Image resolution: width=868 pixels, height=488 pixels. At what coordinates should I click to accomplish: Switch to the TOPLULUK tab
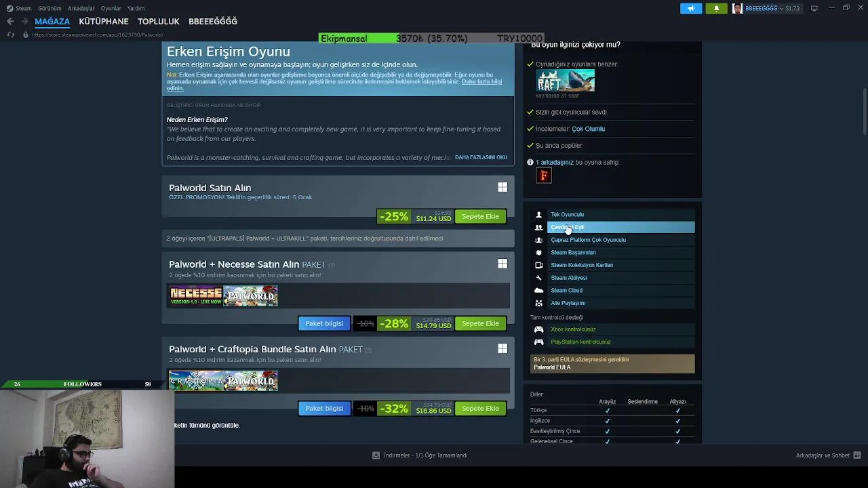click(159, 22)
